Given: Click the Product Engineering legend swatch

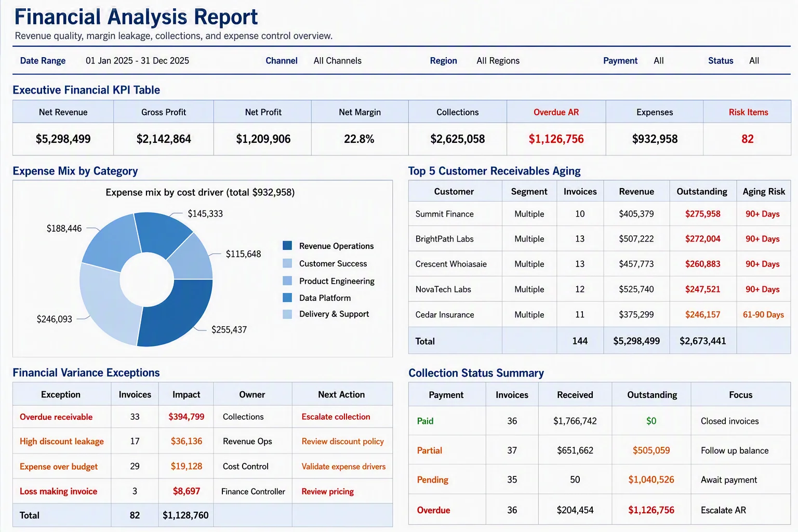Looking at the screenshot, I should (287, 281).
